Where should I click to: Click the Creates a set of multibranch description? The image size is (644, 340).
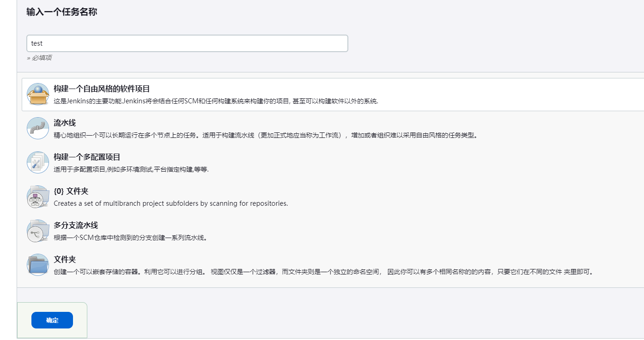tap(171, 203)
